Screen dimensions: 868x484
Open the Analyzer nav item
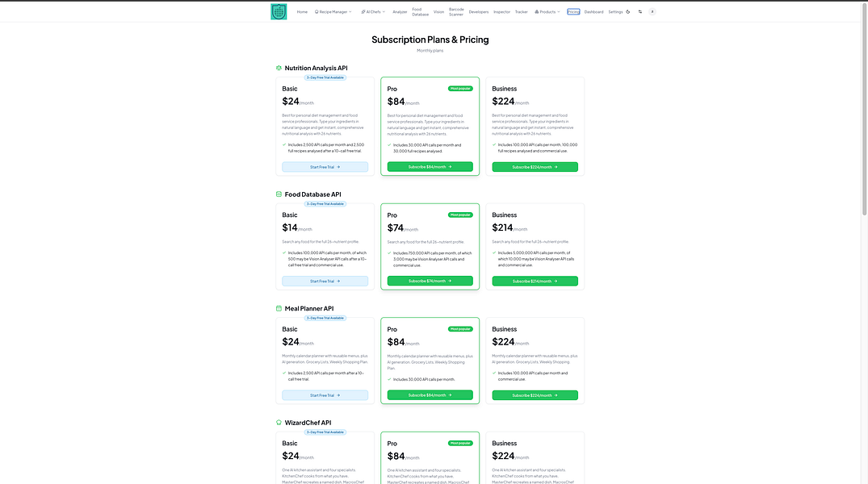coord(400,11)
